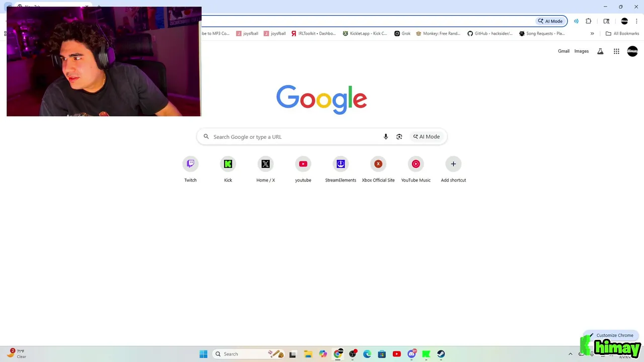This screenshot has height=362, width=644.
Task: Search by image with Google Lens icon
Action: coord(399,137)
